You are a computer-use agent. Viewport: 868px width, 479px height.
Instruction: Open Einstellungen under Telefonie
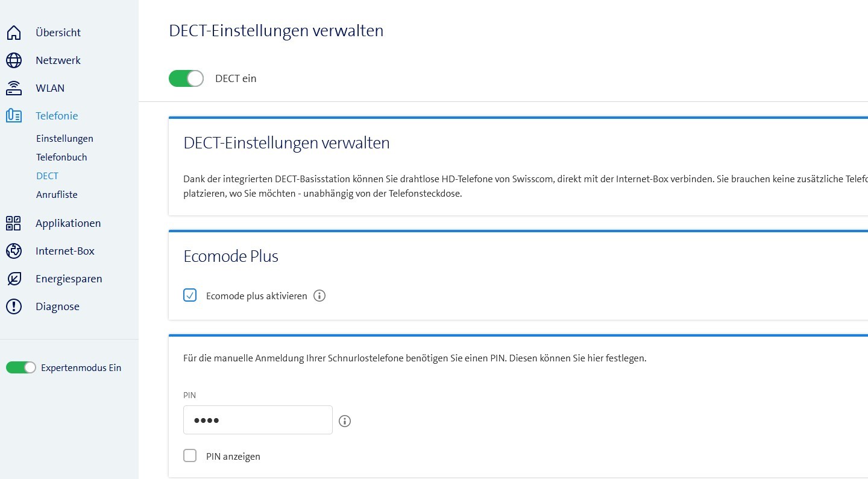click(x=64, y=138)
